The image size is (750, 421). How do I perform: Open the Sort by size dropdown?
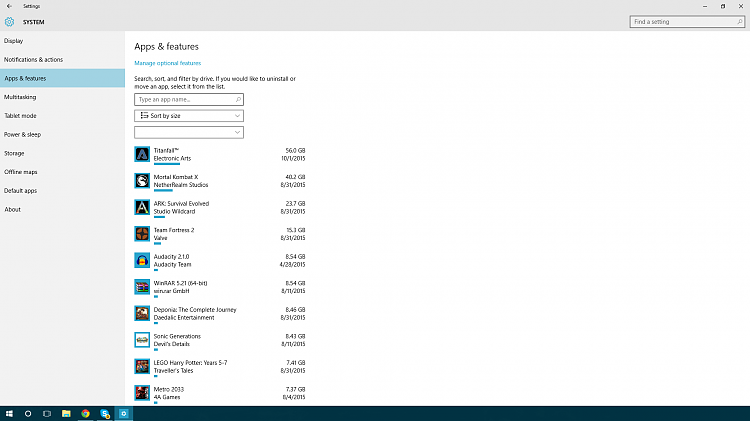pos(189,116)
